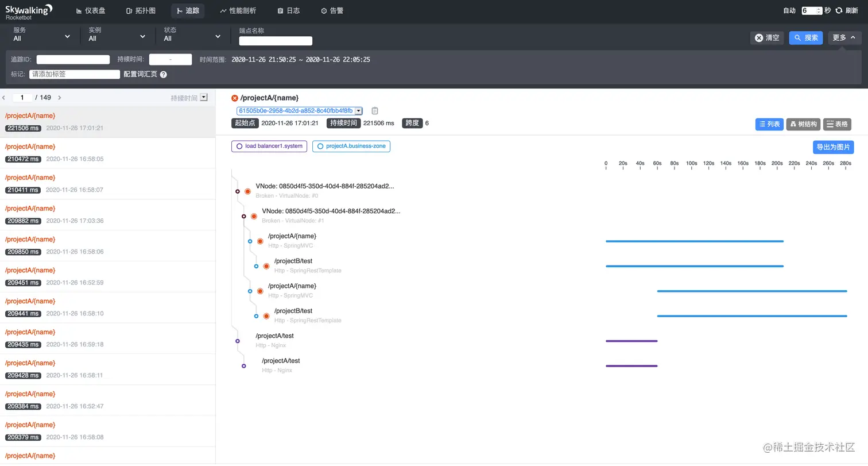
Task: Toggle the load balancer1.system legend chip
Action: (269, 147)
